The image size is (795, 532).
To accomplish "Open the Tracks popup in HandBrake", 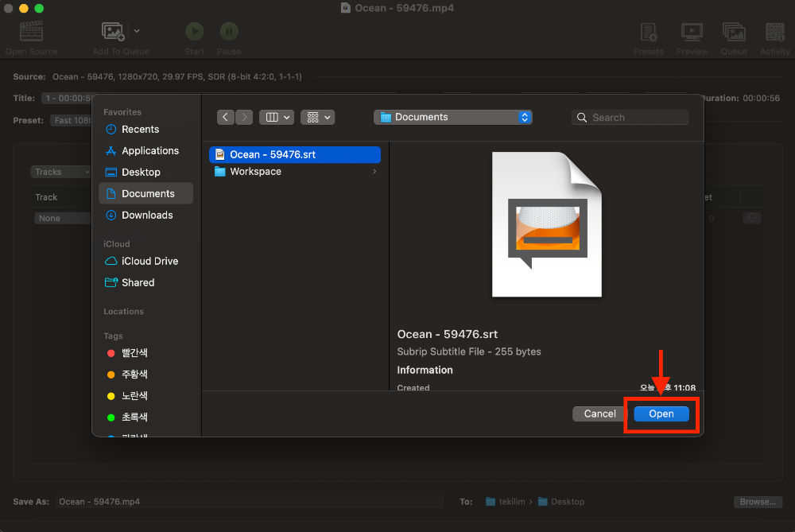I will click(x=61, y=172).
